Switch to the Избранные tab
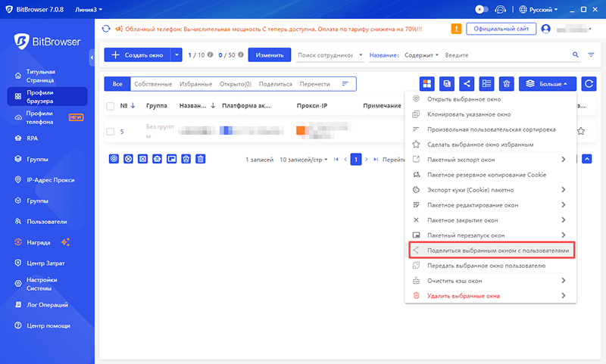Screen dimensions: 606x364 195,83
